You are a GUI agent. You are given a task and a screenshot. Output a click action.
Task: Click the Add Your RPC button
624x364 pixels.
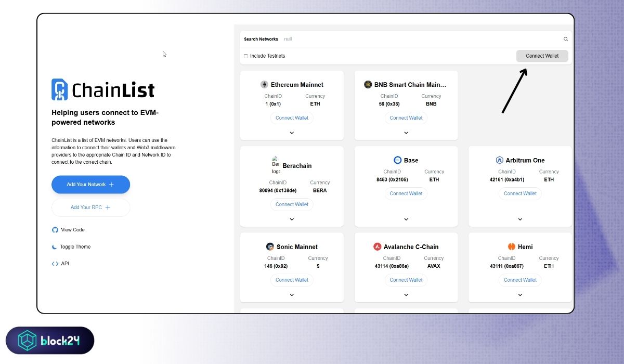coord(90,207)
